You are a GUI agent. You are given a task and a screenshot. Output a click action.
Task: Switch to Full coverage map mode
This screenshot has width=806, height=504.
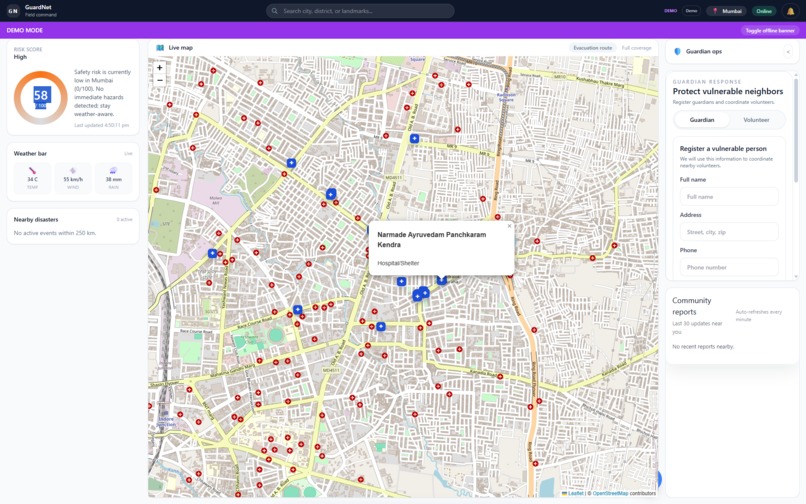636,48
